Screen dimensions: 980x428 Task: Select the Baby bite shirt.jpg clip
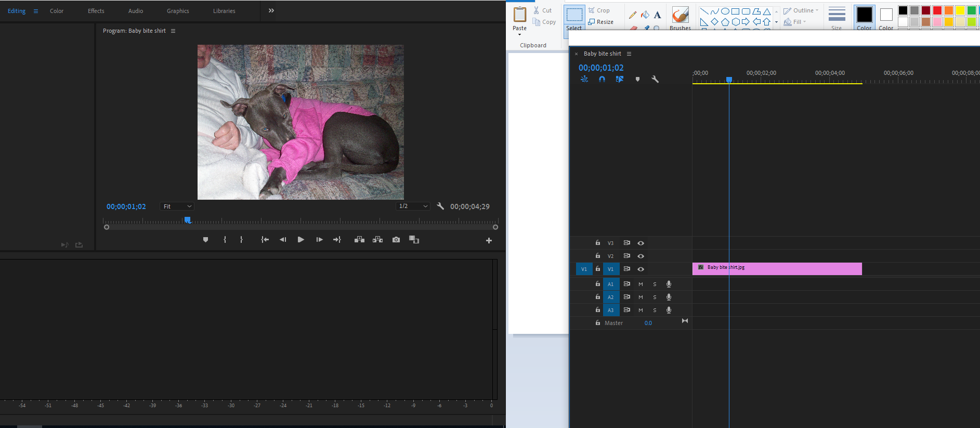777,269
